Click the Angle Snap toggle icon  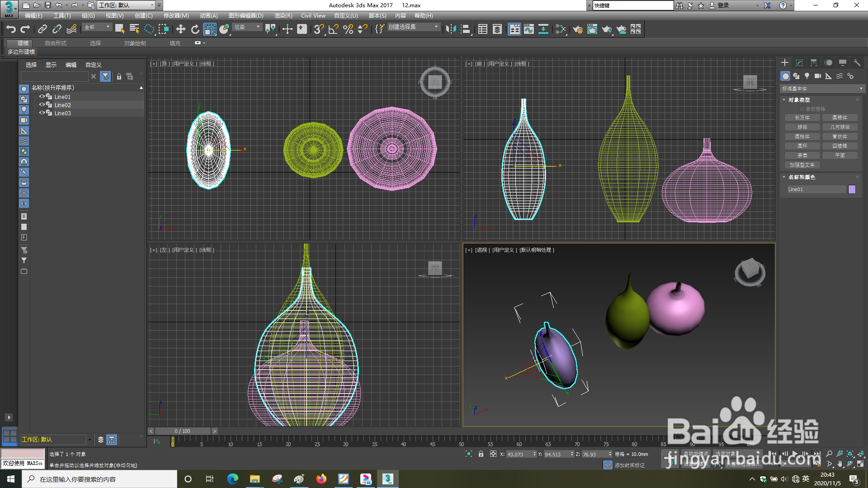pos(333,29)
